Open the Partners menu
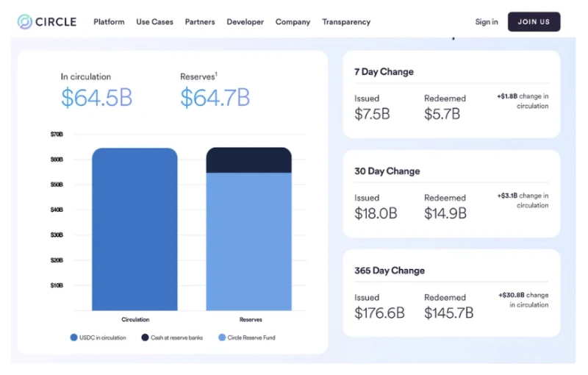The width and height of the screenshot is (588, 375). 200,22
